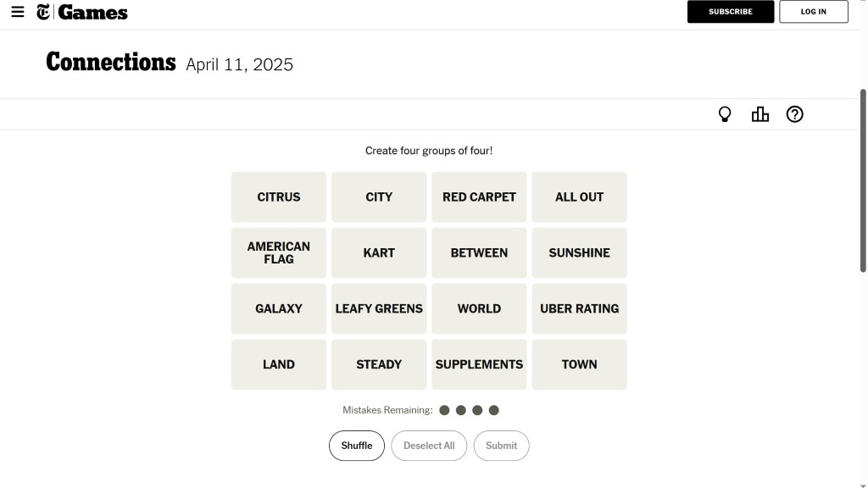Open hints via the lightbulb icon
Image resolution: width=868 pixels, height=488 pixels.
coord(725,114)
